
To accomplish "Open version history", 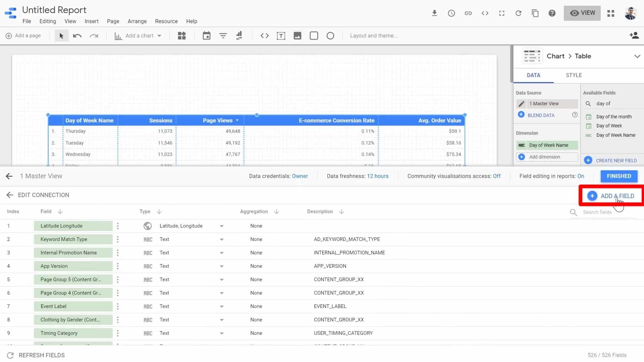I will [x=451, y=13].
